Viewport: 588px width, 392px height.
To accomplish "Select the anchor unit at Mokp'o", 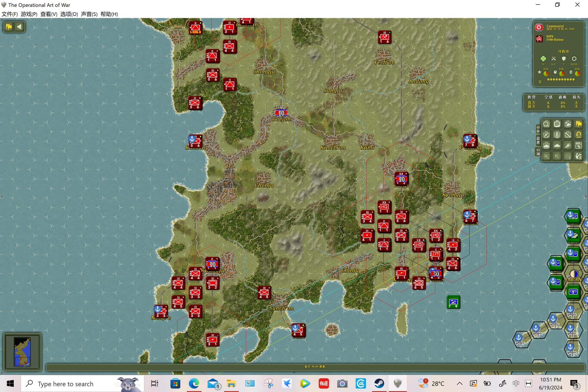I will (161, 311).
